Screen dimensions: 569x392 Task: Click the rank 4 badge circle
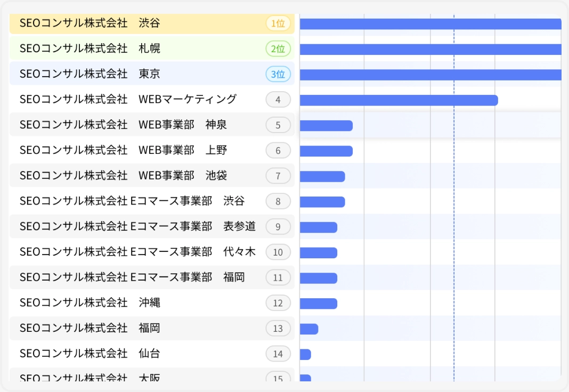(x=278, y=100)
